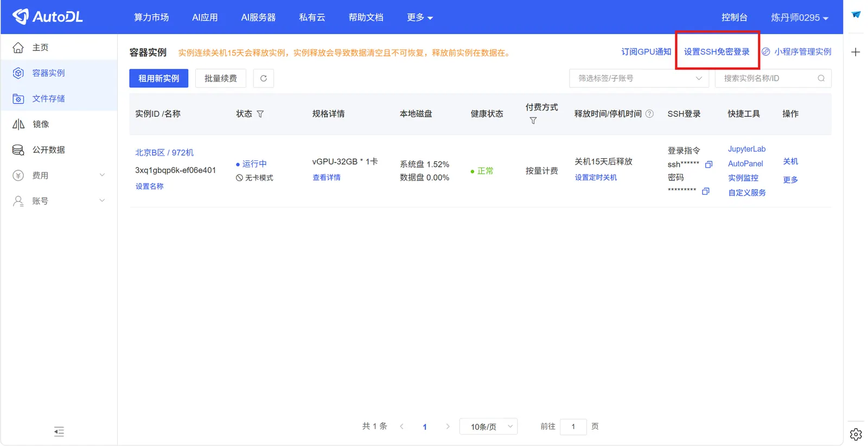Open JupyterLab for the instance
Viewport: 868px width, 446px height.
746,149
